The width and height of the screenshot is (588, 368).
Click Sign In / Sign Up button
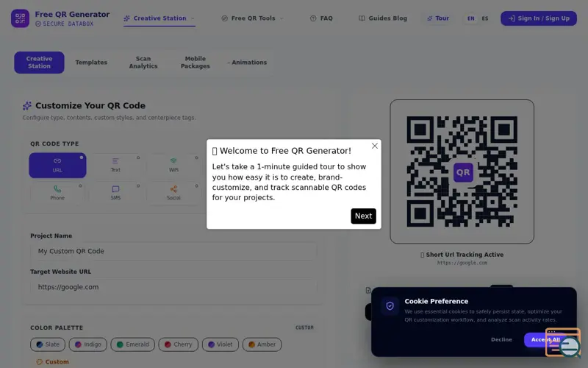(539, 18)
